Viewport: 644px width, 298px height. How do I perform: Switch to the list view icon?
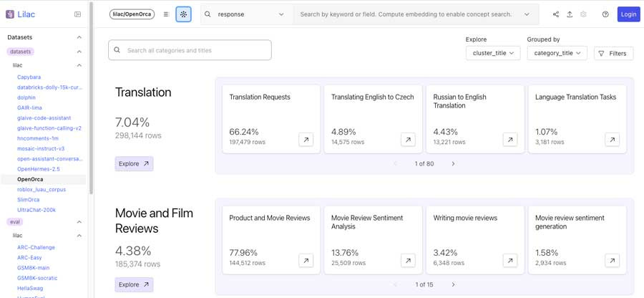pyautogui.click(x=166, y=14)
